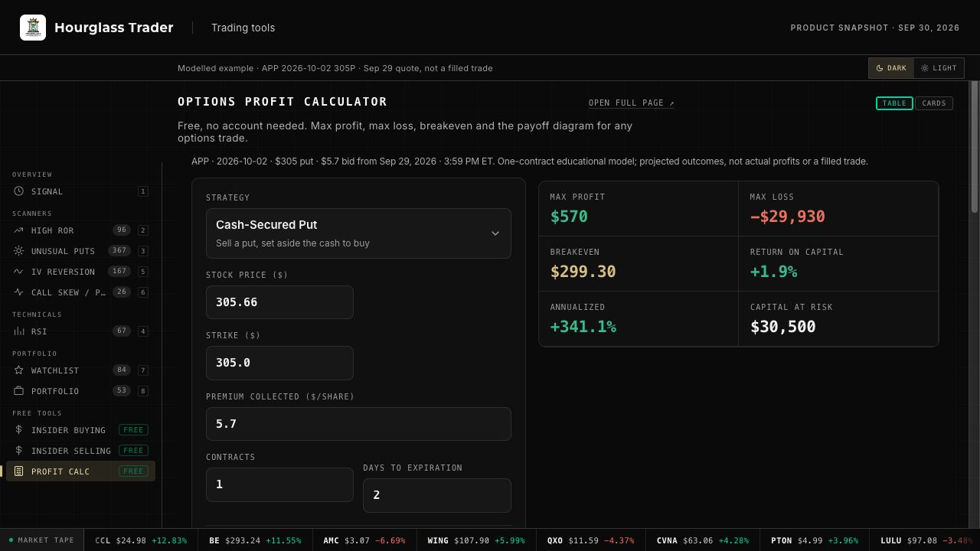Viewport: 980px width, 551px height.
Task: Open the Trading tools nav item
Action: tap(243, 28)
